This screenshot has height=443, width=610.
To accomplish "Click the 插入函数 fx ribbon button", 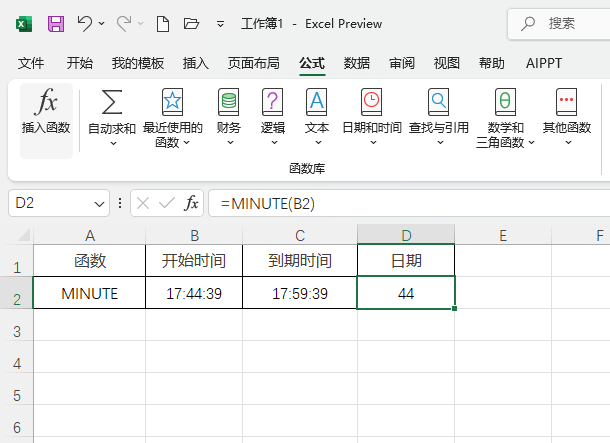I will [46, 121].
